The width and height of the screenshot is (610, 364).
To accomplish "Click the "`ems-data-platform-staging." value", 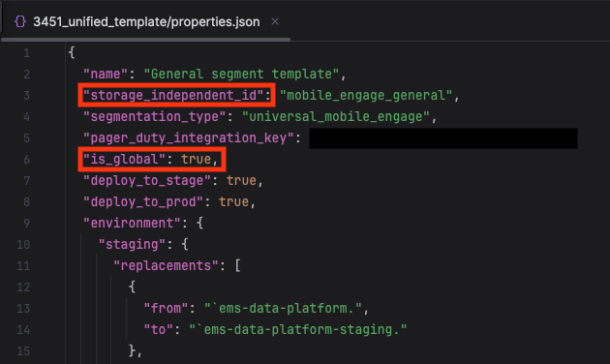I will point(298,330).
